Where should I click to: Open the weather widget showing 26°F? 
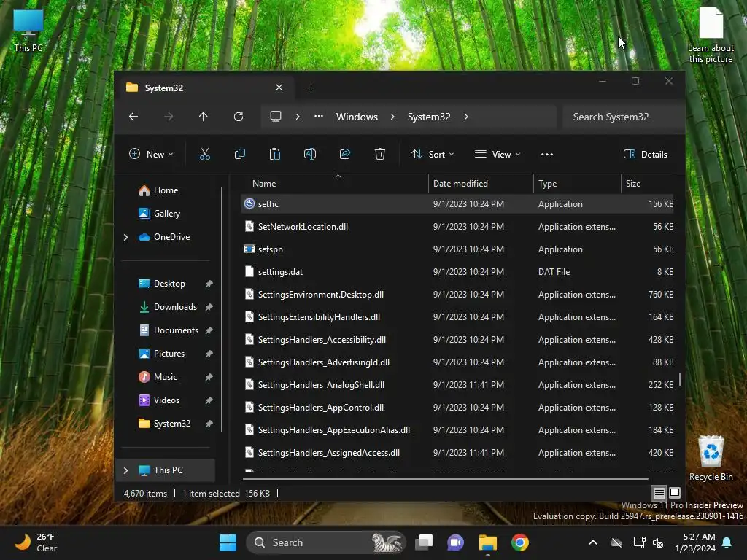click(36, 542)
